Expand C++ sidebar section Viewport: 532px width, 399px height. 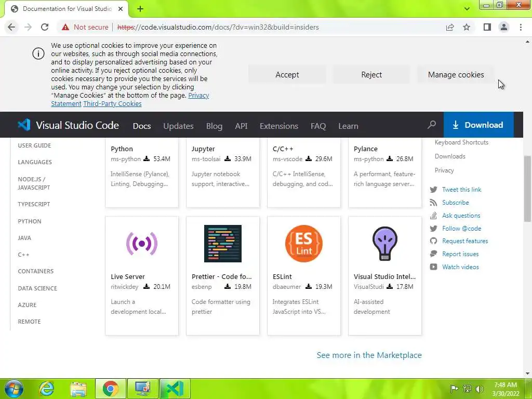[23, 255]
